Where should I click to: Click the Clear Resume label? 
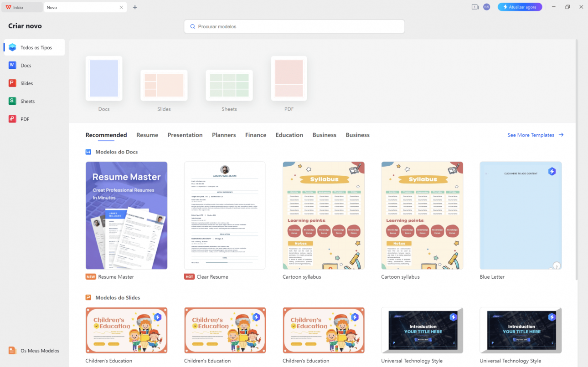(212, 276)
